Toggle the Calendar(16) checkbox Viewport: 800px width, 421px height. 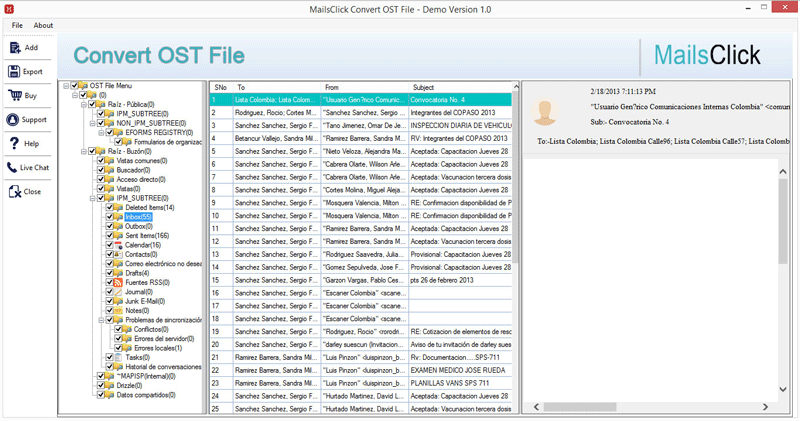[110, 245]
